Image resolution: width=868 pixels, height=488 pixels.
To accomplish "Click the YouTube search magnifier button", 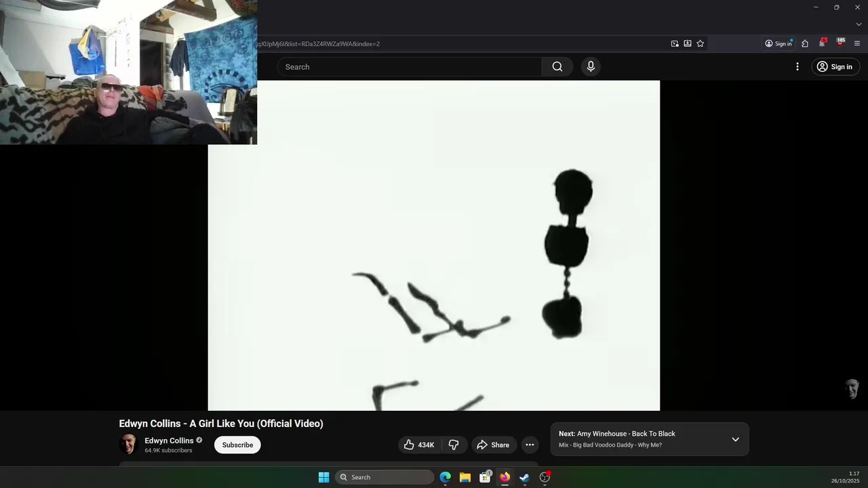I will pos(557,66).
